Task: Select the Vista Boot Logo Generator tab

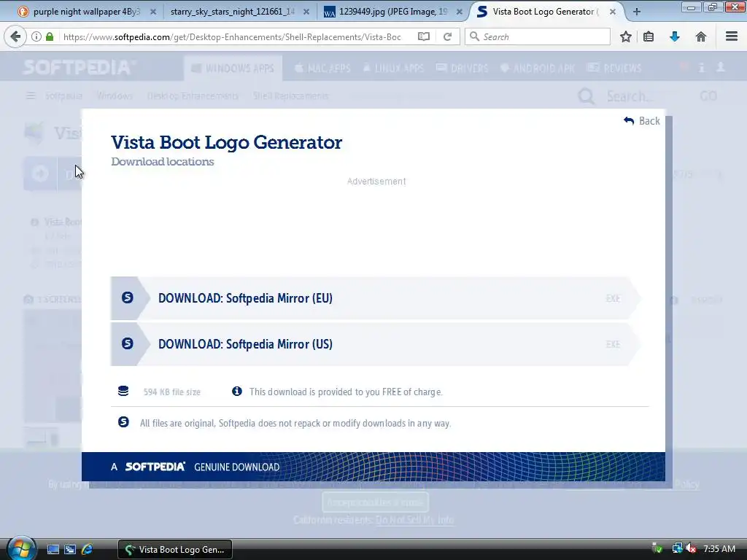Action: 546,12
